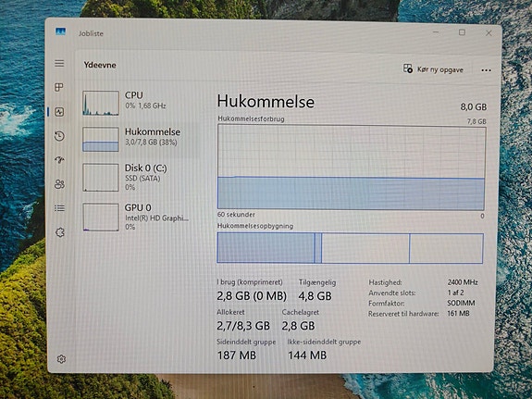The image size is (532, 399).
Task: Minimize the Jobliste window
Action: point(436,32)
